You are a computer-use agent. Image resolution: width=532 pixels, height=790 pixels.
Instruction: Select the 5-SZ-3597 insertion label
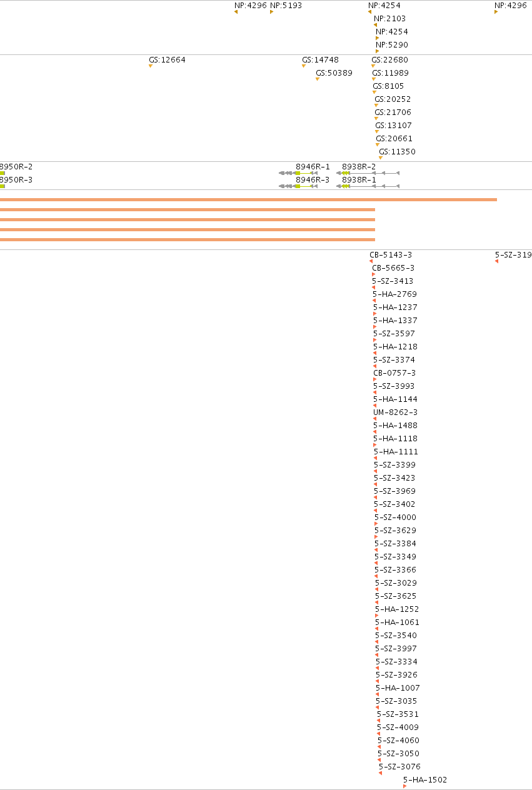[394, 334]
